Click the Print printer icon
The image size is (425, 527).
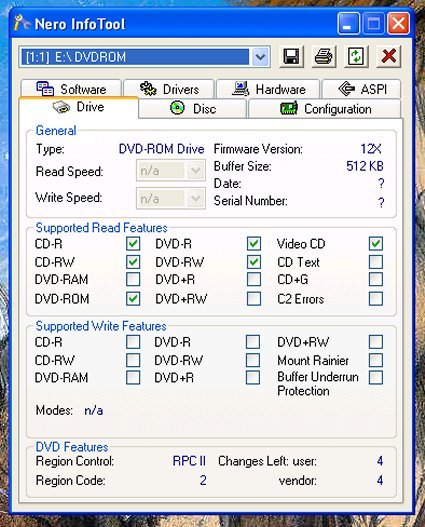[x=323, y=56]
